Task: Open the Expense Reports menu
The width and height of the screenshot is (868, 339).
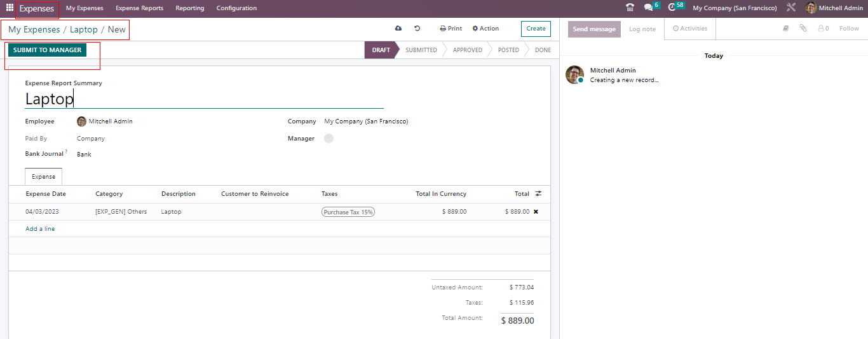Action: tap(139, 8)
